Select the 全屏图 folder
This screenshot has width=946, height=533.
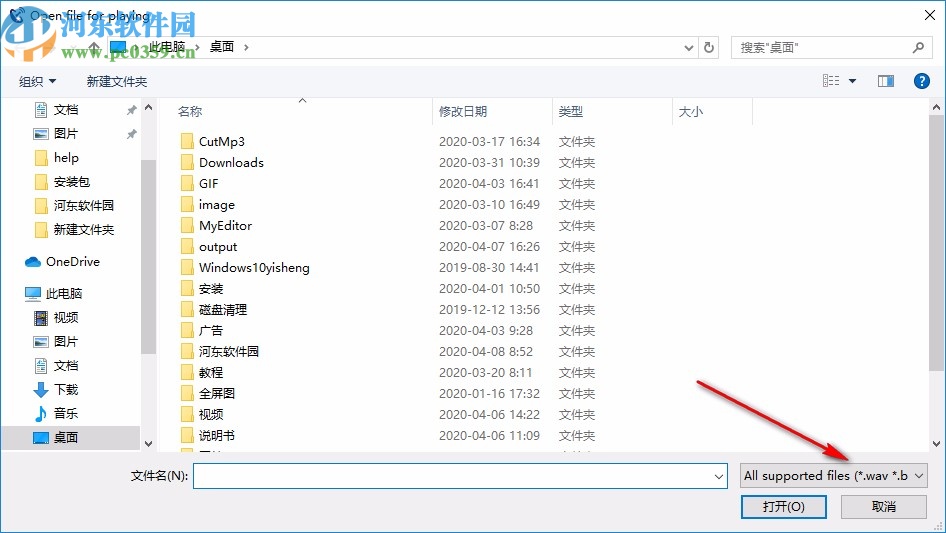click(217, 394)
